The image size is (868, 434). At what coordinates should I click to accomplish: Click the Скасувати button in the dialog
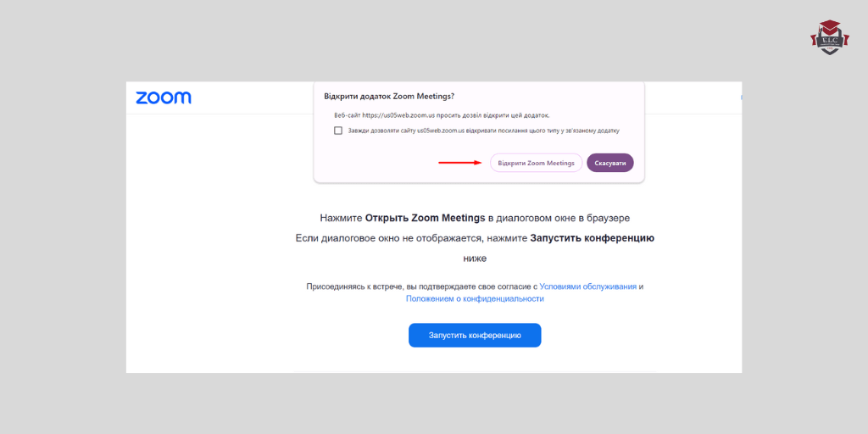pyautogui.click(x=610, y=163)
